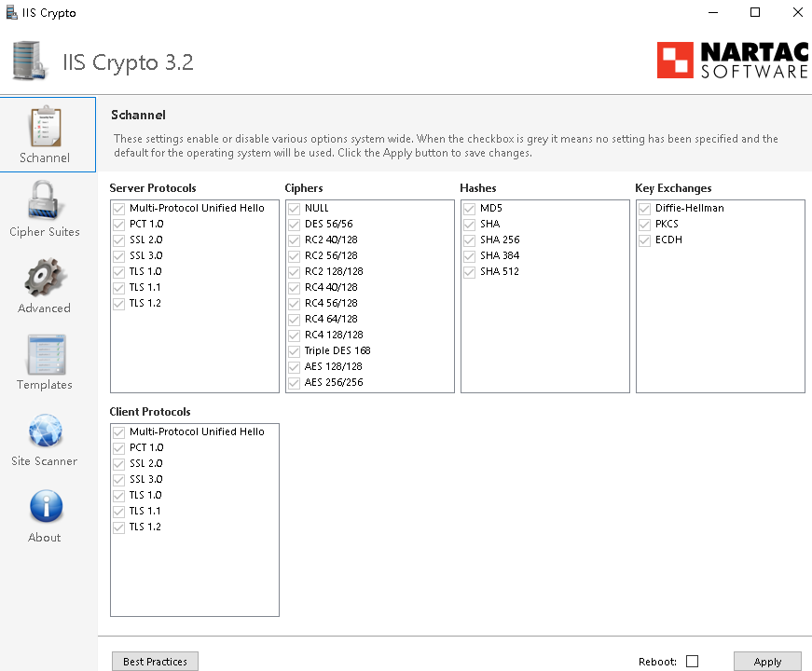
Task: Toggle Diffie-Hellman key exchange checkbox
Action: click(x=645, y=209)
